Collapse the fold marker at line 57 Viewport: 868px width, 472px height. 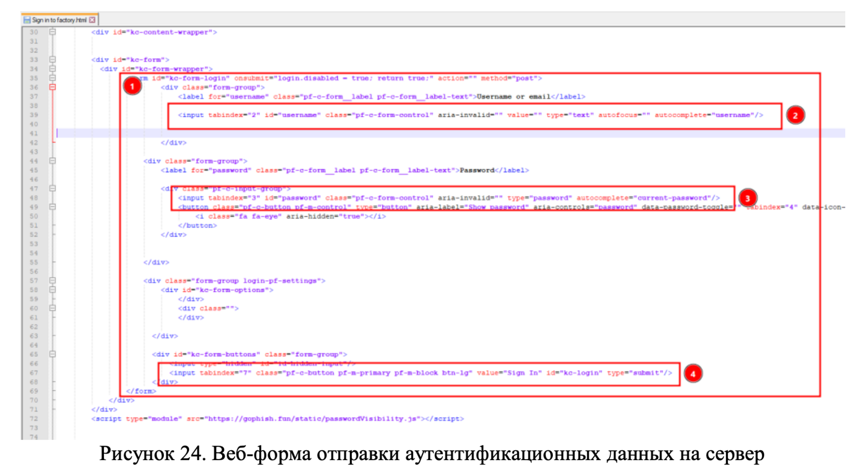point(52,281)
